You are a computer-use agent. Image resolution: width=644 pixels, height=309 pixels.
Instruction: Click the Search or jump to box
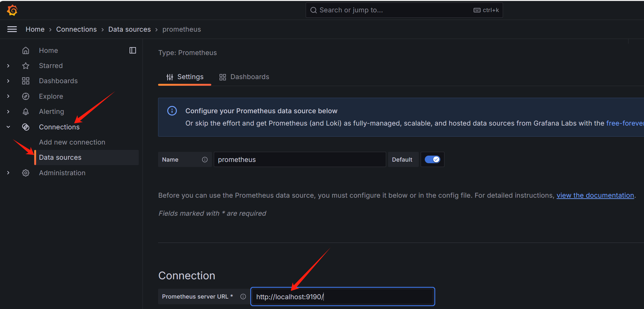tap(404, 10)
